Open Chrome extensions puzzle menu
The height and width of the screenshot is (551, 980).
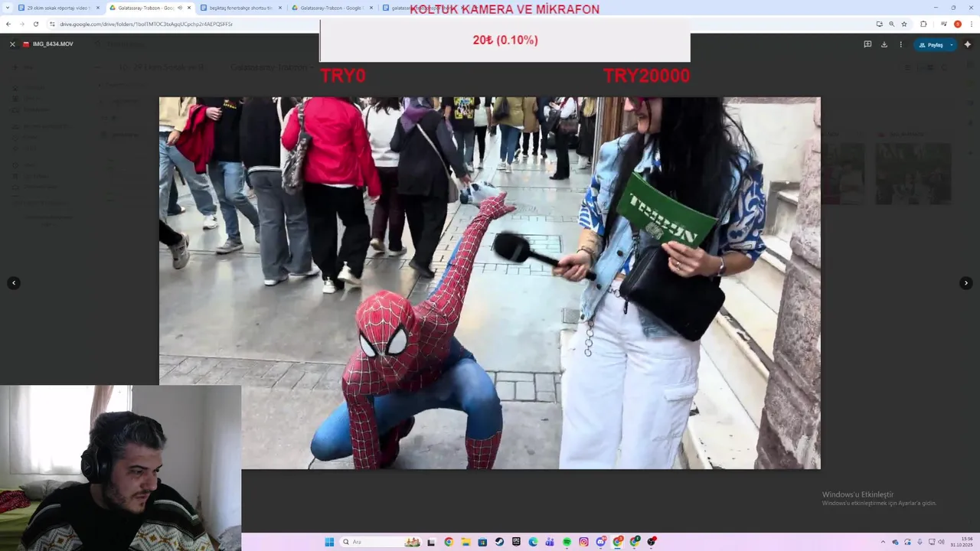(x=923, y=24)
